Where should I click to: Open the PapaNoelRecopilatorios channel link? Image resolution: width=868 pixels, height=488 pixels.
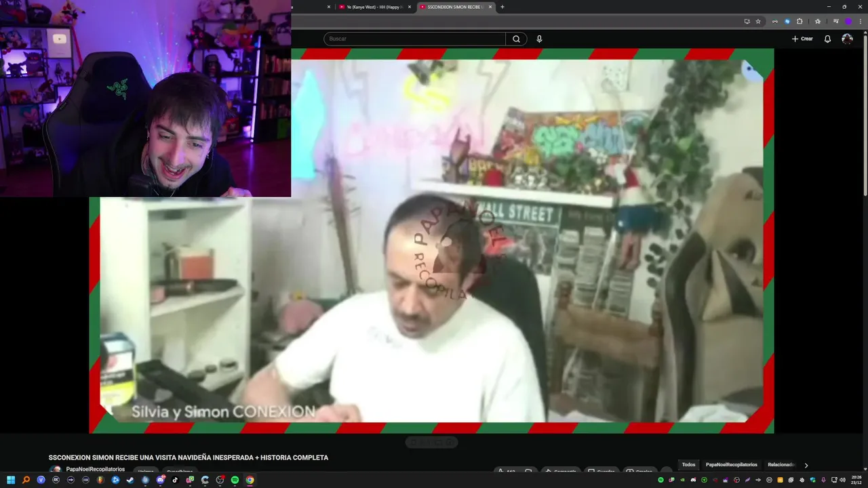[96, 469]
